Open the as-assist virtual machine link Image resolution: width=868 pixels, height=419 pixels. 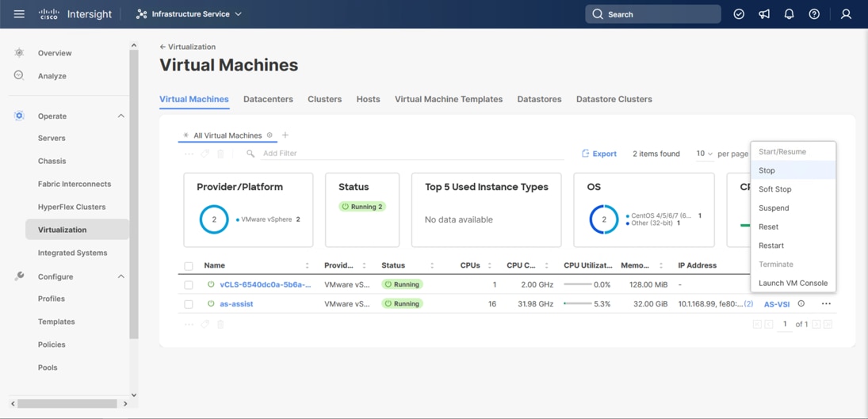[236, 304]
